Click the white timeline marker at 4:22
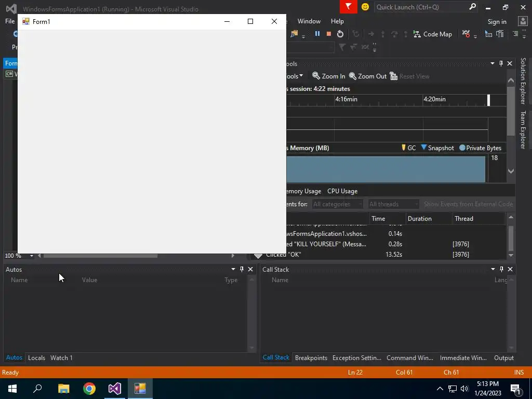 click(x=488, y=100)
